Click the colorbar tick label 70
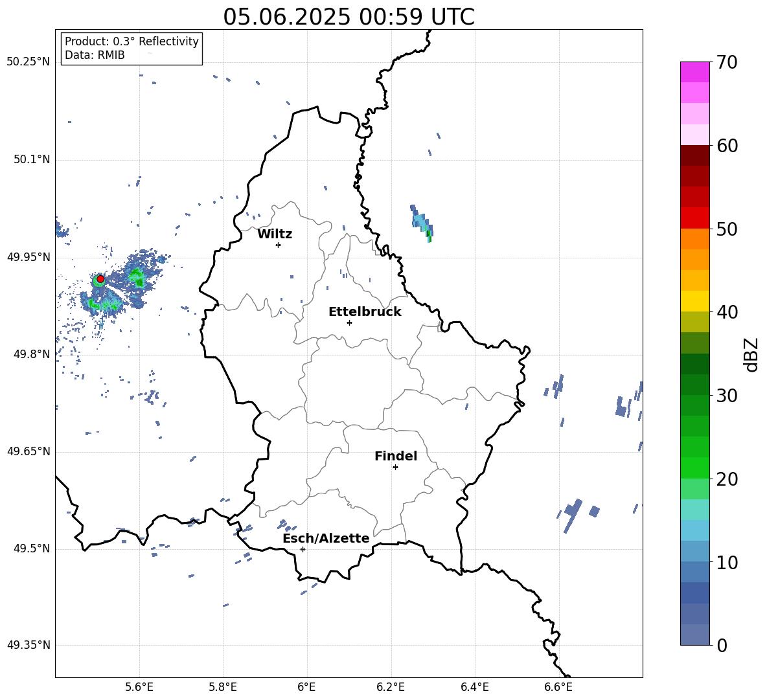The height and width of the screenshot is (700, 767). click(x=727, y=63)
